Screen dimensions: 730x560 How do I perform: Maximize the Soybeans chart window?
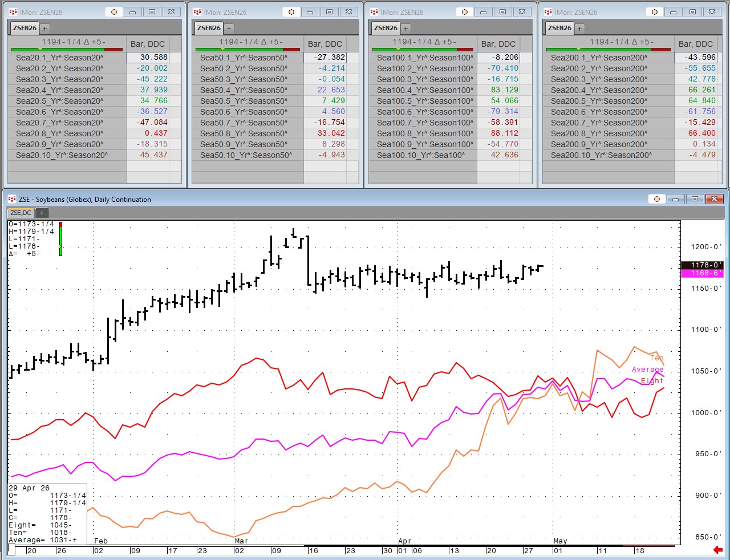pyautogui.click(x=695, y=199)
